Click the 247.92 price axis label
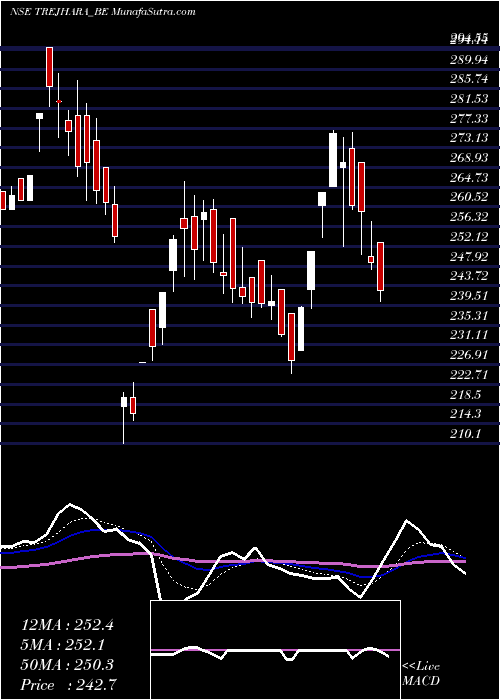Screen dimensions: 500x700 468,256
